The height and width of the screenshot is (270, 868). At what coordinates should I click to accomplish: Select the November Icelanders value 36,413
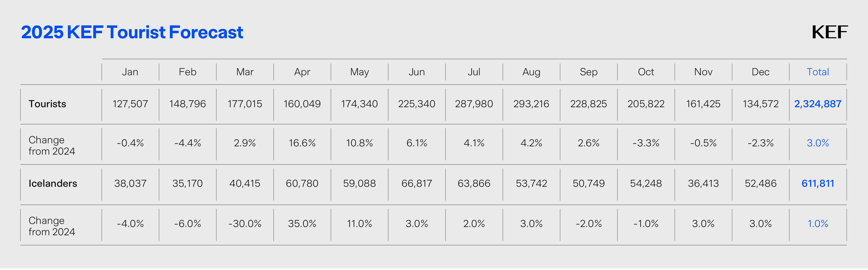click(703, 184)
